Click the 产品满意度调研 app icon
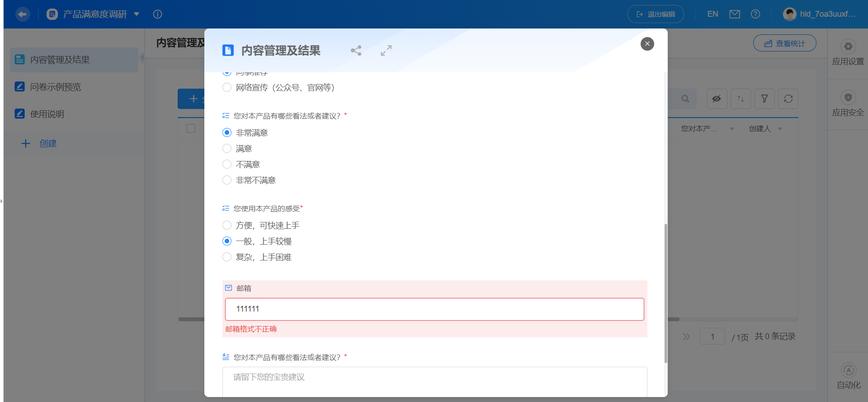This screenshot has height=402, width=868. tap(52, 14)
